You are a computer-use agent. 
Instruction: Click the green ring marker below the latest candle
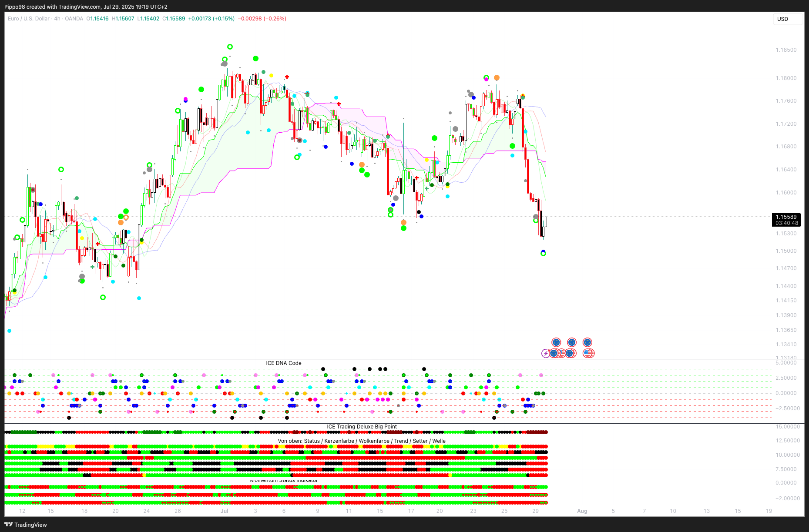coord(543,254)
